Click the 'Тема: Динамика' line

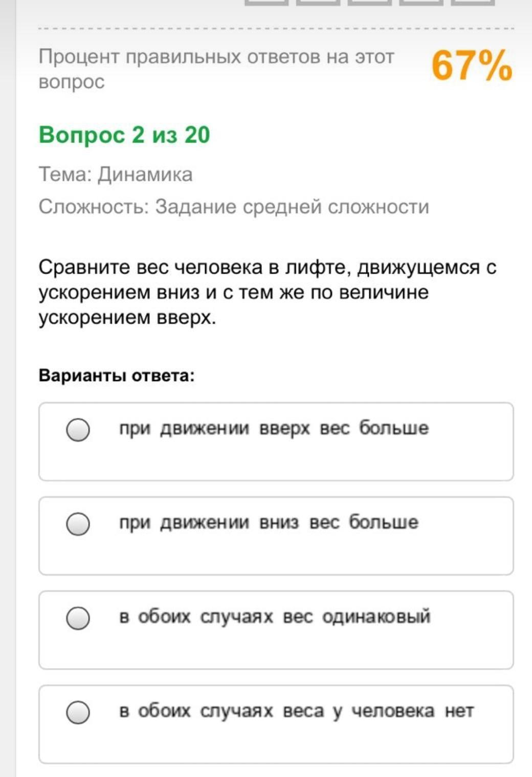click(x=116, y=175)
